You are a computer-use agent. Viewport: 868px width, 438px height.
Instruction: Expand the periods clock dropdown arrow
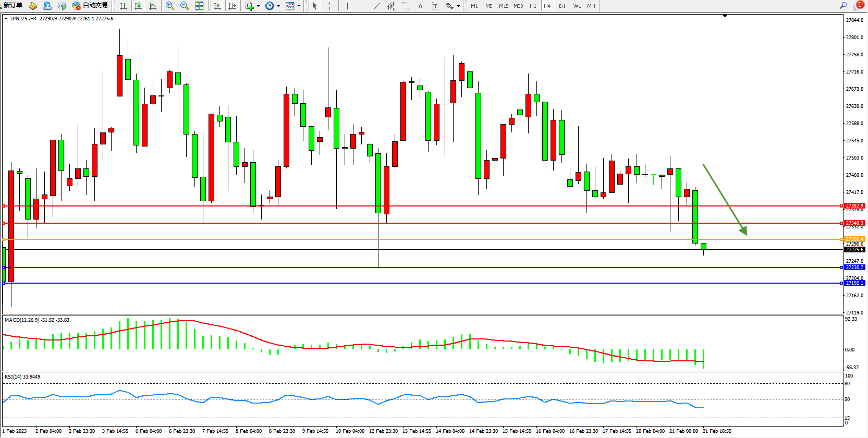[x=278, y=6]
